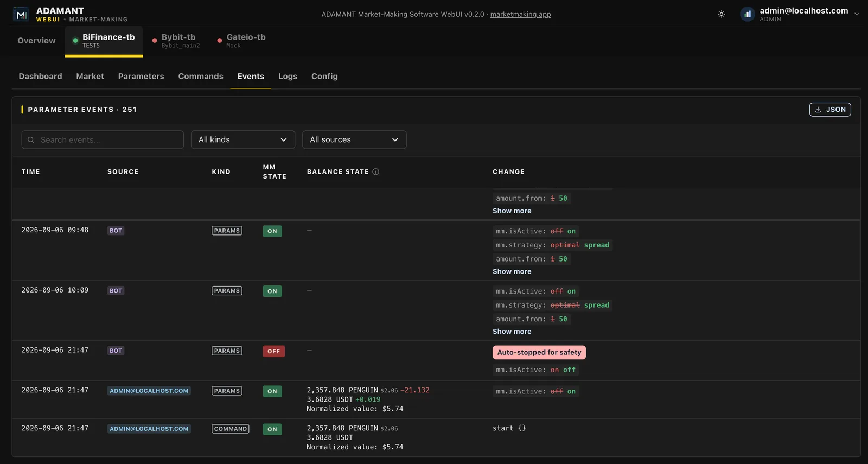The image size is (868, 464).
Task: Click the OFF state badge at 21:47
Action: [x=274, y=351]
